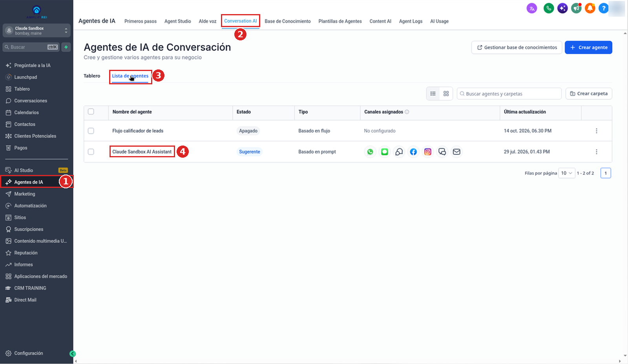Screen dimensions: 628x364
Task: Click the Buscar agentes y carpetas field
Action: point(509,94)
